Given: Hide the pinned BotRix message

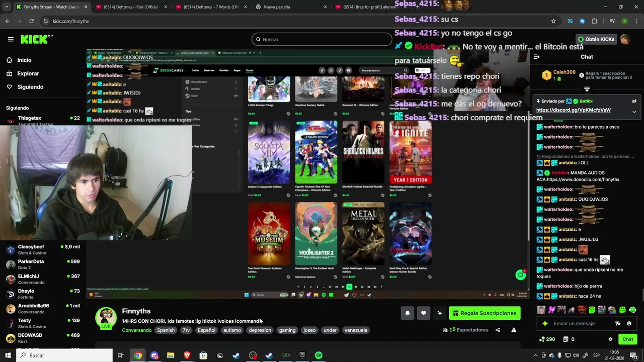Looking at the screenshot, I should tap(634, 101).
